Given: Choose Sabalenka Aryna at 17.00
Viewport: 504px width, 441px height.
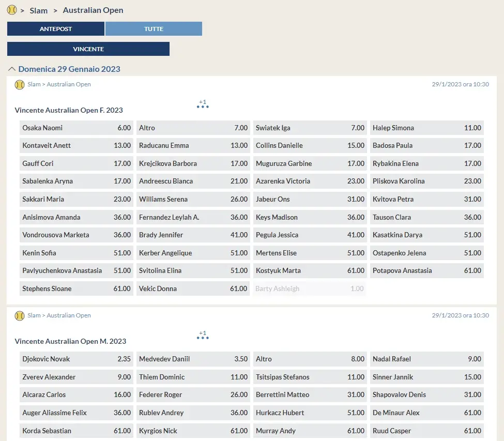Looking at the screenshot, I should tap(77, 181).
